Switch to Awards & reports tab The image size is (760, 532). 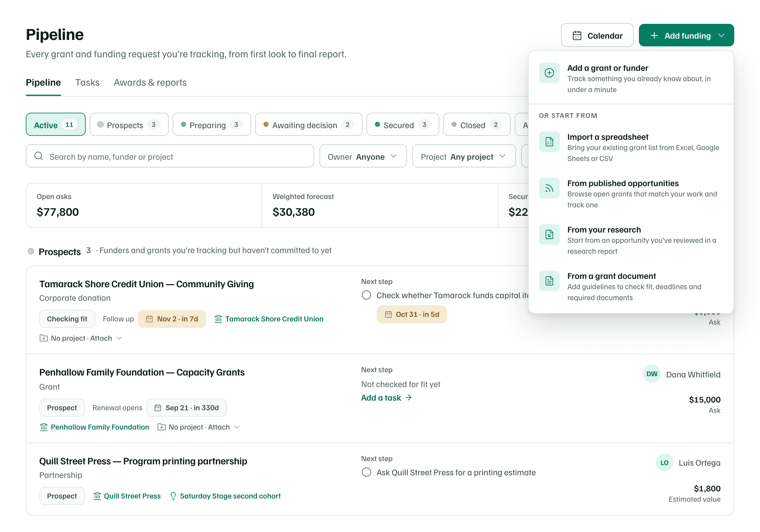tap(150, 82)
